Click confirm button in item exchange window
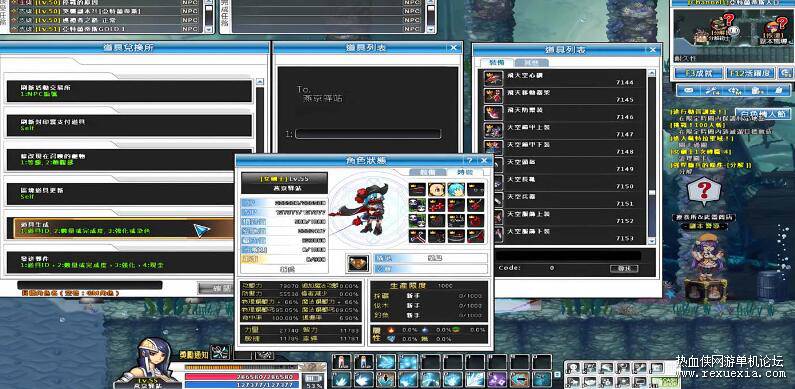 [x=216, y=289]
